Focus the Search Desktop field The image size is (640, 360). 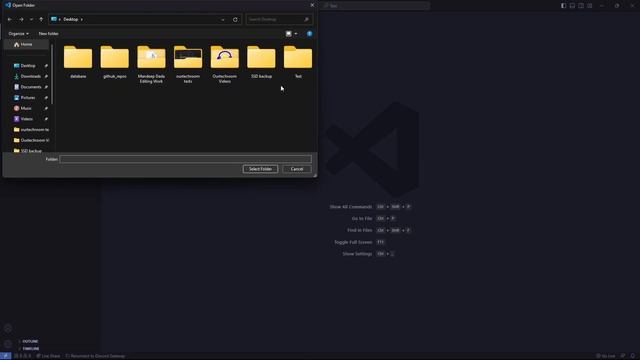tap(279, 19)
